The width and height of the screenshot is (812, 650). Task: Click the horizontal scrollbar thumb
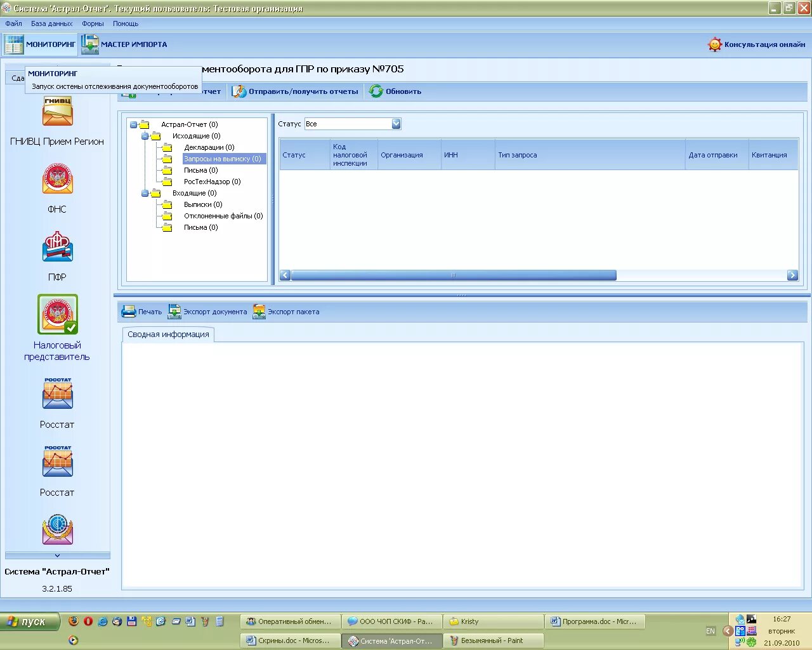[x=454, y=275]
